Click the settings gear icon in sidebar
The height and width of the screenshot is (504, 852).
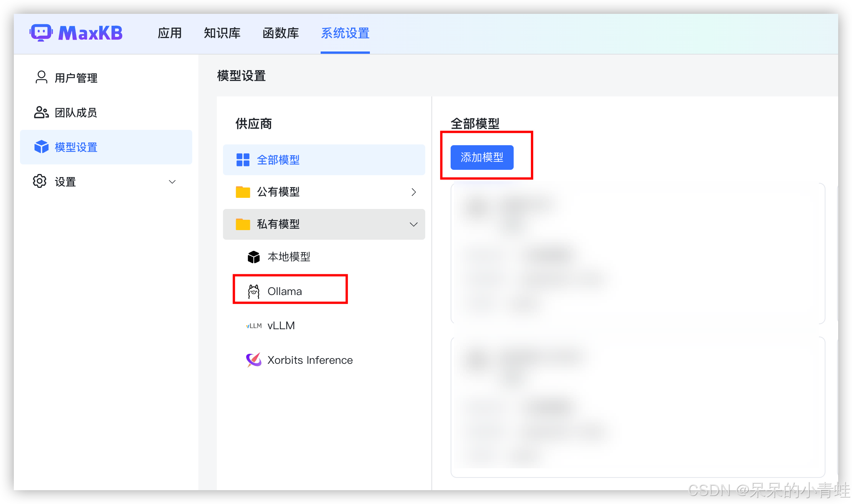[x=40, y=181]
